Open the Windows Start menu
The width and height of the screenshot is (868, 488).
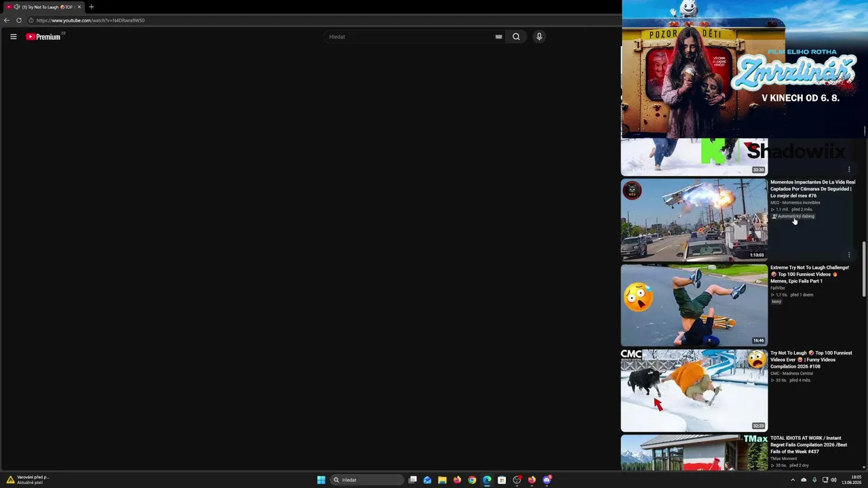click(x=321, y=480)
